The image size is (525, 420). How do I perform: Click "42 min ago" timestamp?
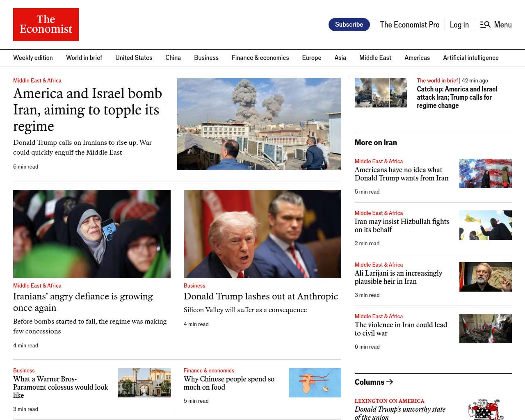pos(475,80)
